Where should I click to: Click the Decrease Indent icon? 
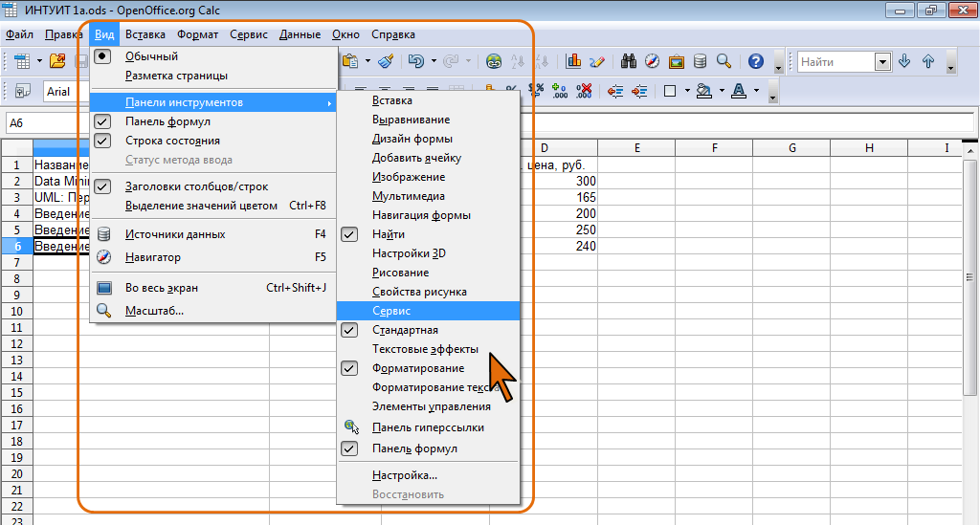coord(615,91)
